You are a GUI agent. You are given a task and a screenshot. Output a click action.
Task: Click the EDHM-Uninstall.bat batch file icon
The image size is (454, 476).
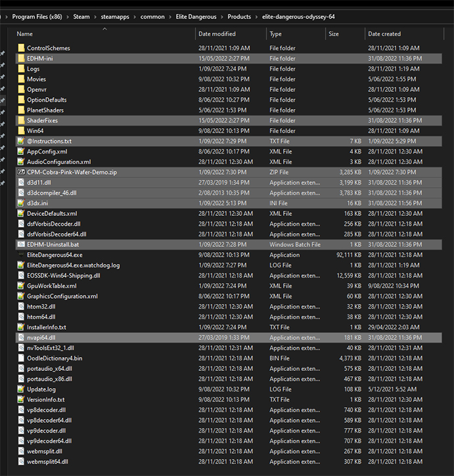[21, 244]
